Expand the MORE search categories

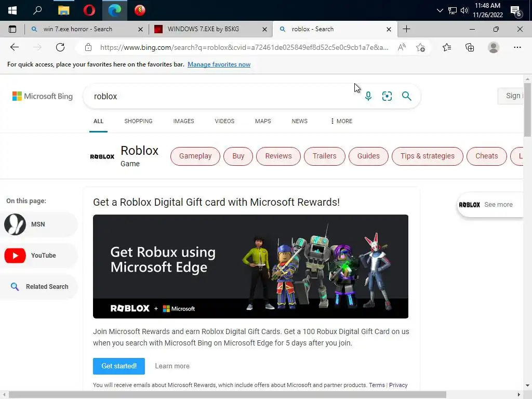pos(341,121)
